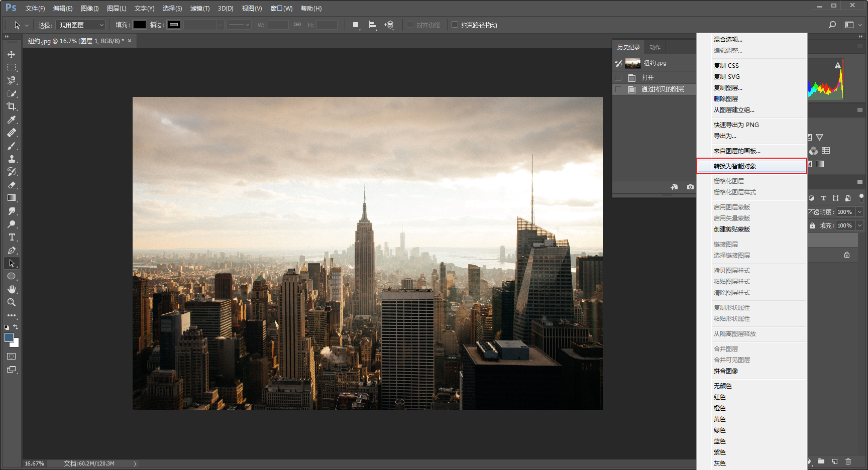Create new snapshot camera icon in History panel
The height and width of the screenshot is (470, 868).
click(x=690, y=187)
